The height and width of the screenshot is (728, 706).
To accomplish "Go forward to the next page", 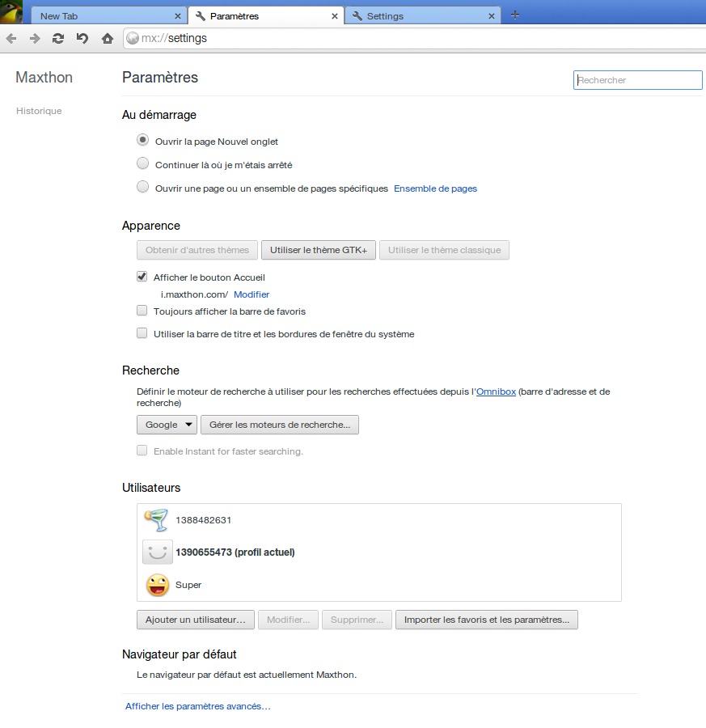I will coord(35,39).
